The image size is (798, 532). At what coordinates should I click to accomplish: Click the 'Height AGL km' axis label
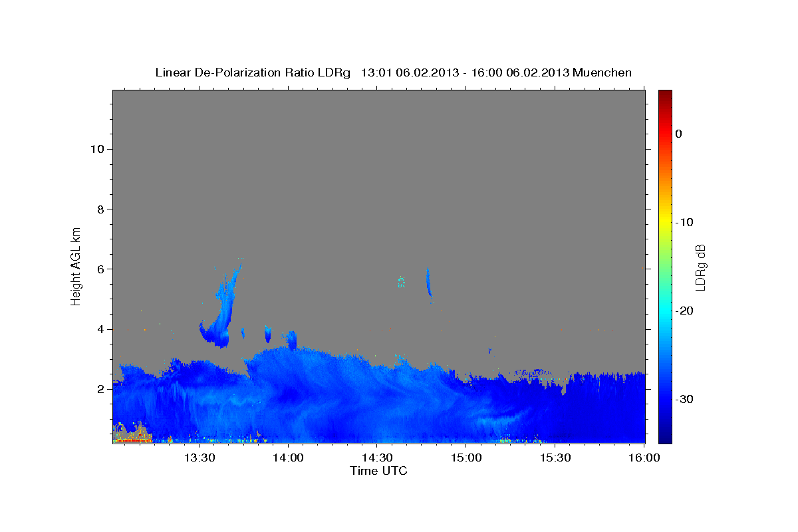[76, 266]
